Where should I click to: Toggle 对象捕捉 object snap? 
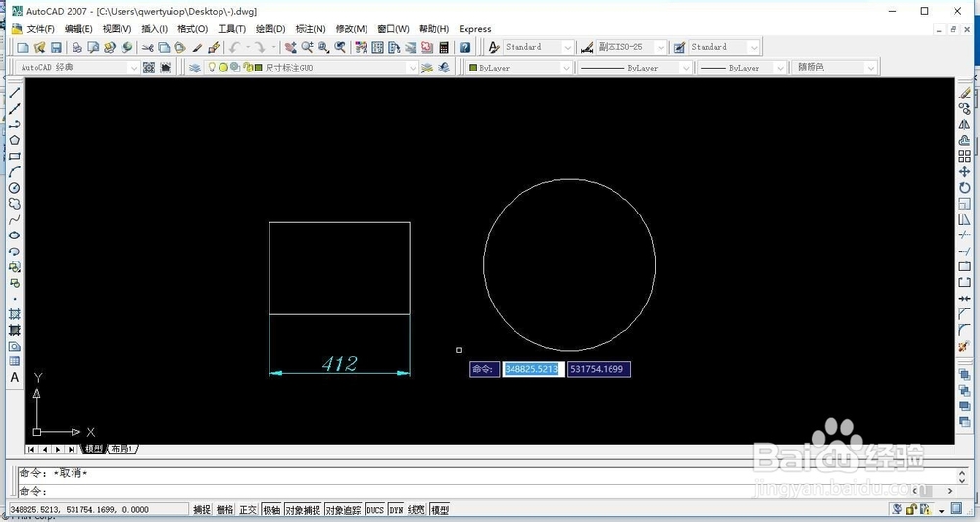tap(303, 510)
